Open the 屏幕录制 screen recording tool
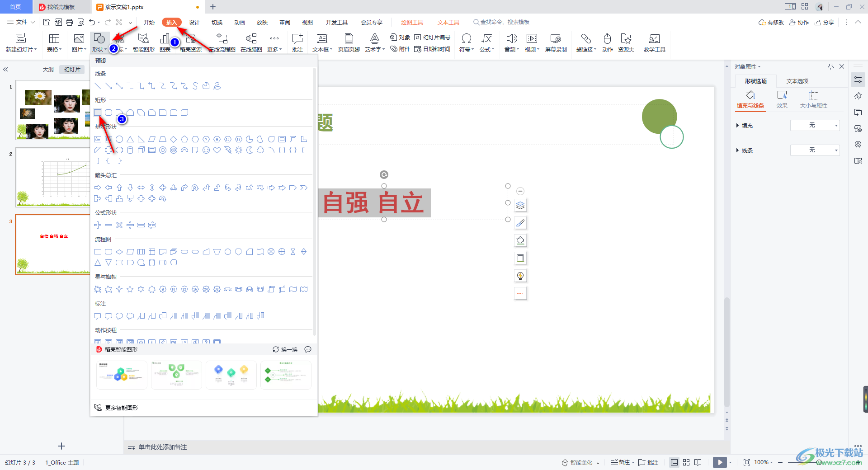Viewport: 868px width, 470px height. pyautogui.click(x=556, y=42)
